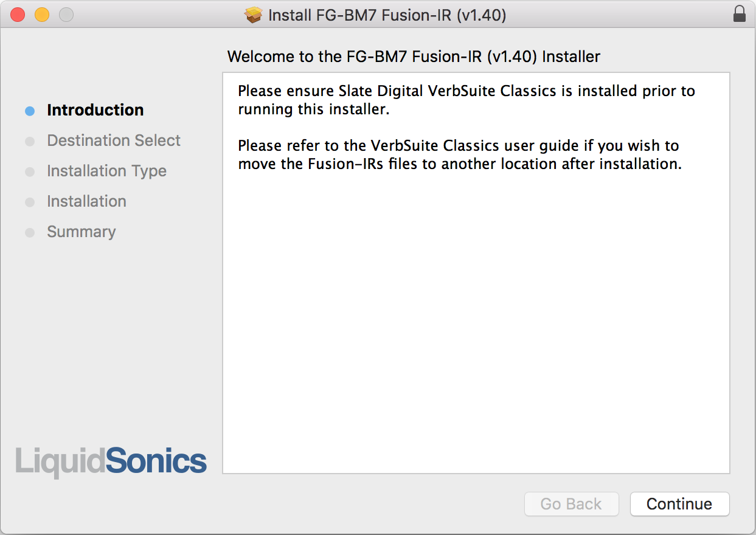The width and height of the screenshot is (756, 535).
Task: Click the blue bullet beside Introduction
Action: [x=30, y=111]
